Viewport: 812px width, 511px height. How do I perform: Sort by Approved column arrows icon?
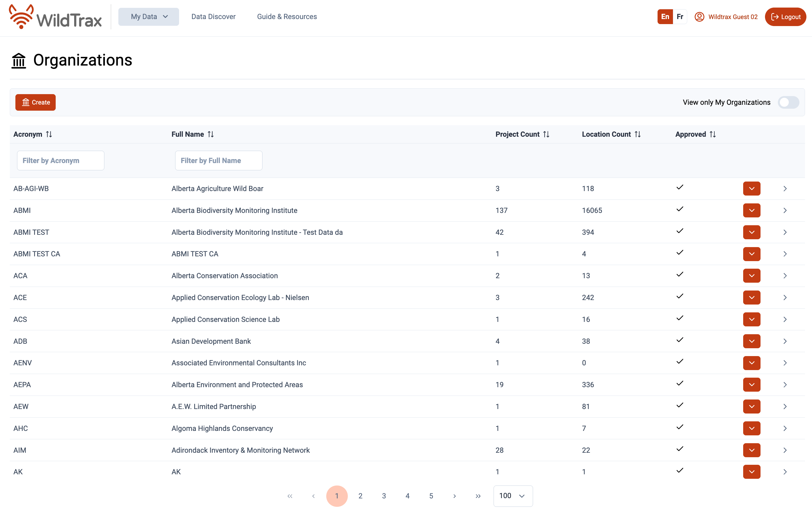click(712, 134)
